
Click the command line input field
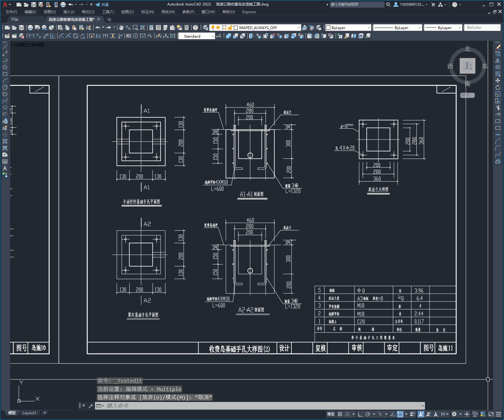point(260,406)
